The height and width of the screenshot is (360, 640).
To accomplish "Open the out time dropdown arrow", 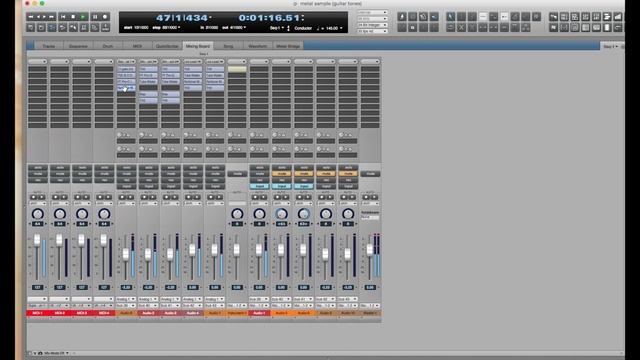I will (x=244, y=28).
